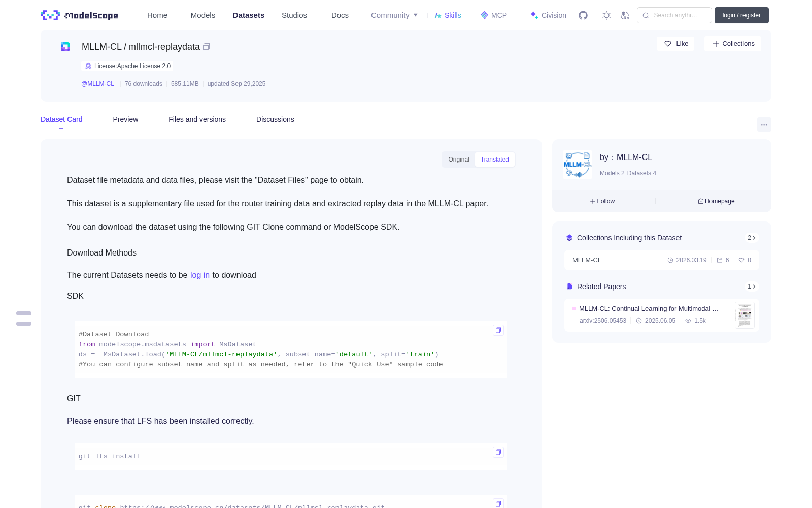
Task: Open the @MLLM-CL owner link
Action: click(97, 84)
